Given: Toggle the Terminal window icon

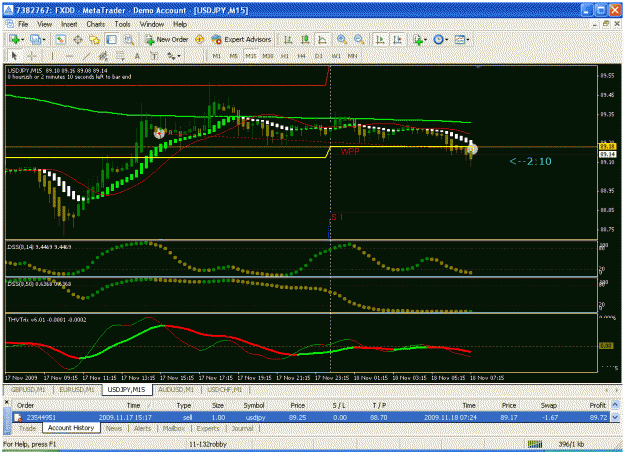Looking at the screenshot, I should click(x=111, y=39).
